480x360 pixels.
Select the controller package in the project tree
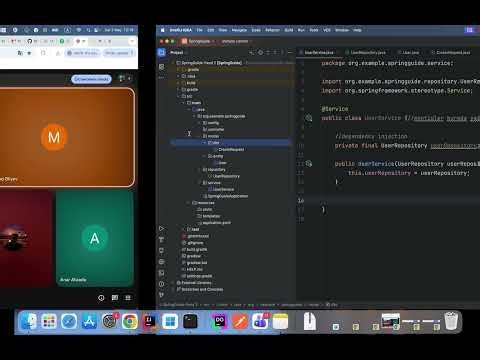214,129
